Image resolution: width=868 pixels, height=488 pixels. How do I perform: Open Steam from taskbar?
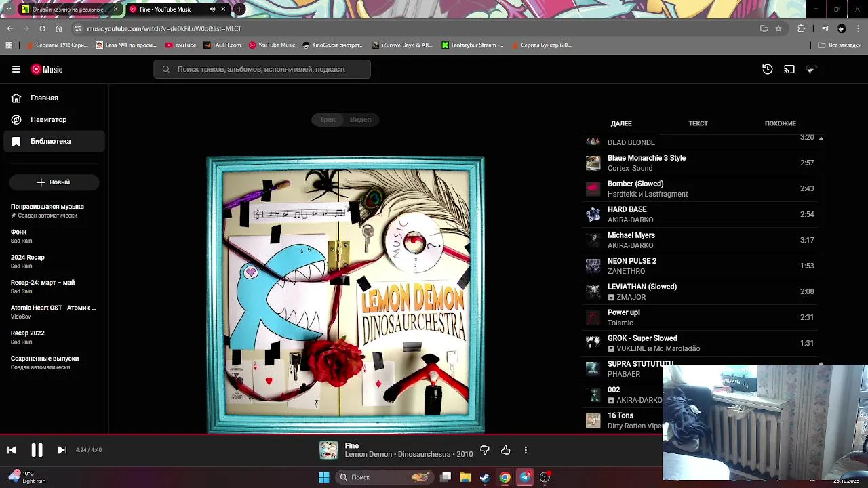point(485,477)
